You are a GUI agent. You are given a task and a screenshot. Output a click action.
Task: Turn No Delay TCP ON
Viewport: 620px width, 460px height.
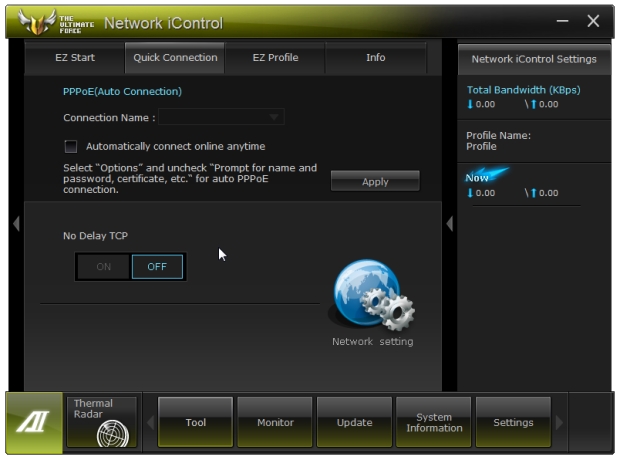(x=104, y=267)
